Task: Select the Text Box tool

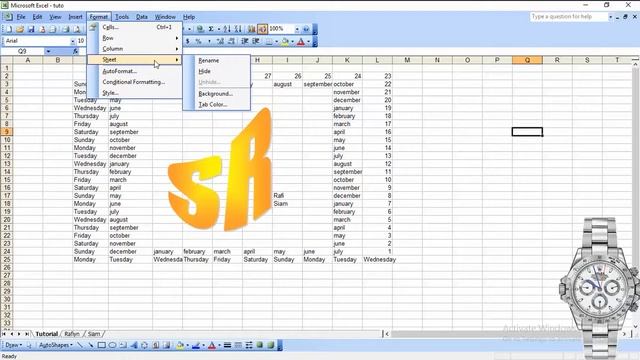Action: pyautogui.click(x=123, y=345)
